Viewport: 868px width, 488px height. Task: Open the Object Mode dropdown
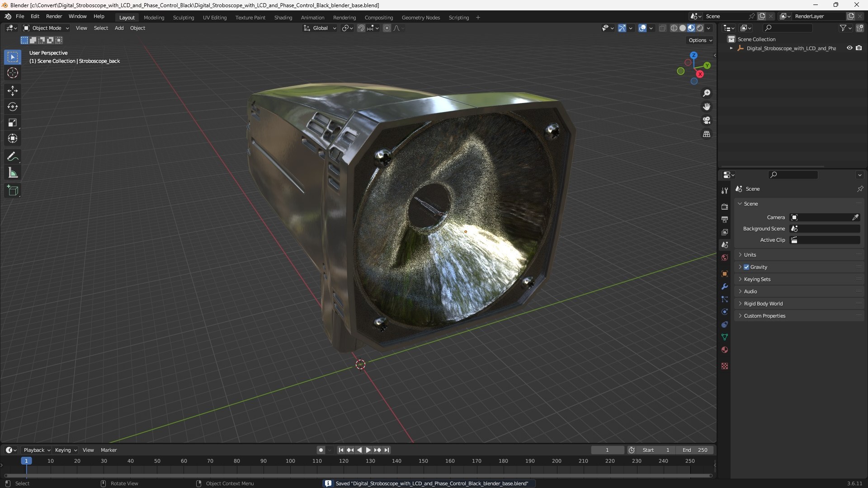pos(46,28)
